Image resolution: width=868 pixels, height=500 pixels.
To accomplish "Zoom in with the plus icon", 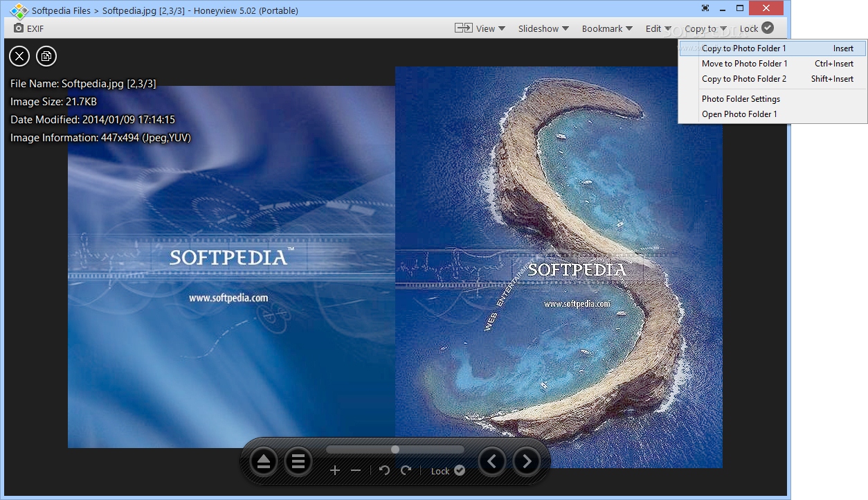I will pos(335,471).
